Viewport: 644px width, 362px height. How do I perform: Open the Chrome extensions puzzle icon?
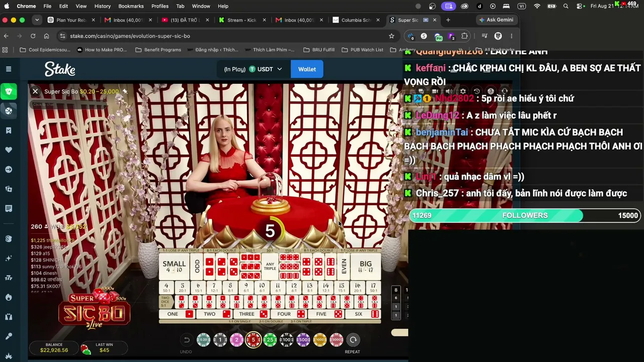(x=464, y=36)
